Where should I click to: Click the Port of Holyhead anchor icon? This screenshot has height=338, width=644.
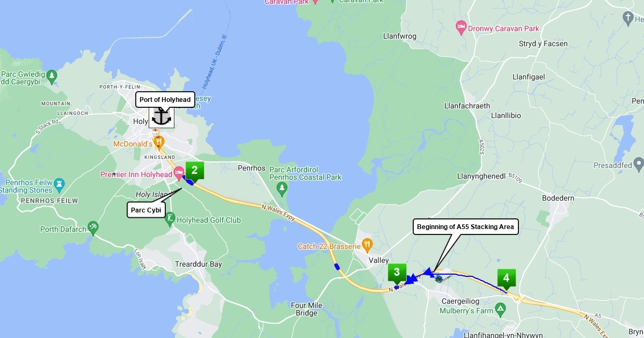tap(161, 116)
